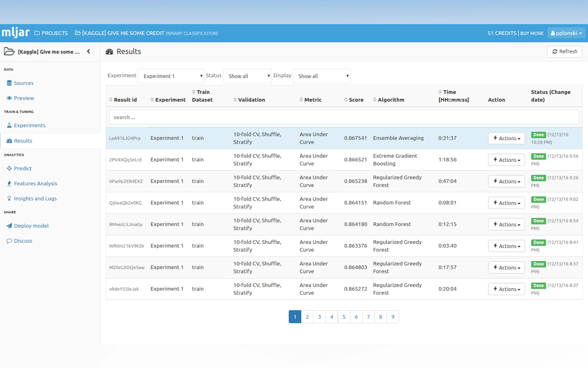Go to results page 2
This screenshot has width=588, height=368.
(307, 317)
